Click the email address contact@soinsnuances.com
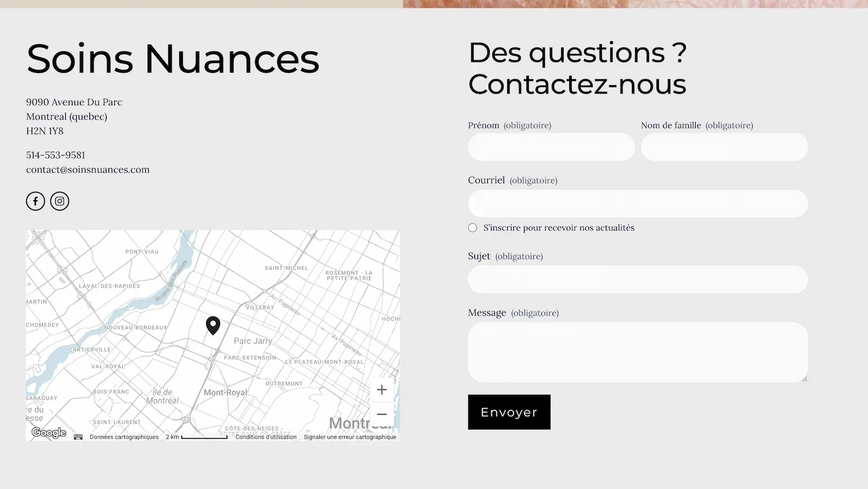This screenshot has width=868, height=489. point(87,169)
